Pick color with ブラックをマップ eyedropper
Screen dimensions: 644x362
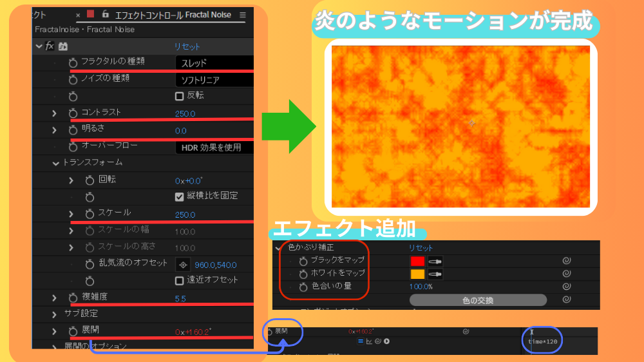coord(435,261)
